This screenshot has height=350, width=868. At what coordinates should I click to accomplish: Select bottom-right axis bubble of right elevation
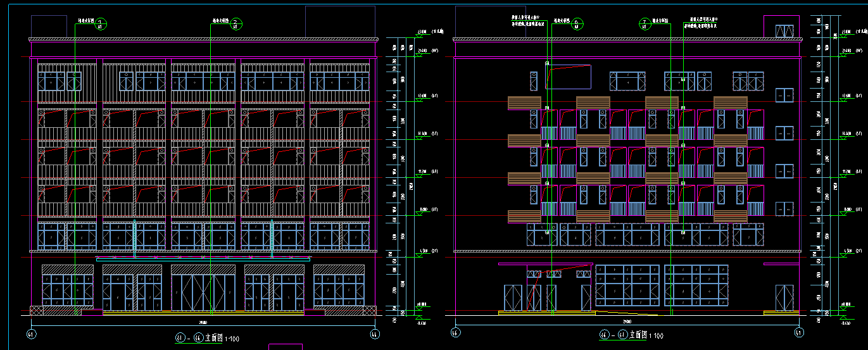(798, 332)
